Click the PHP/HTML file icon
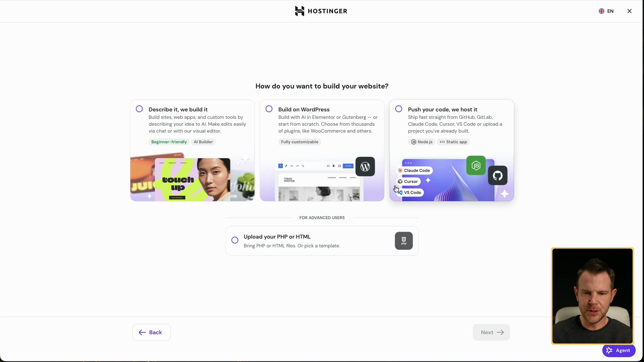 (x=404, y=241)
